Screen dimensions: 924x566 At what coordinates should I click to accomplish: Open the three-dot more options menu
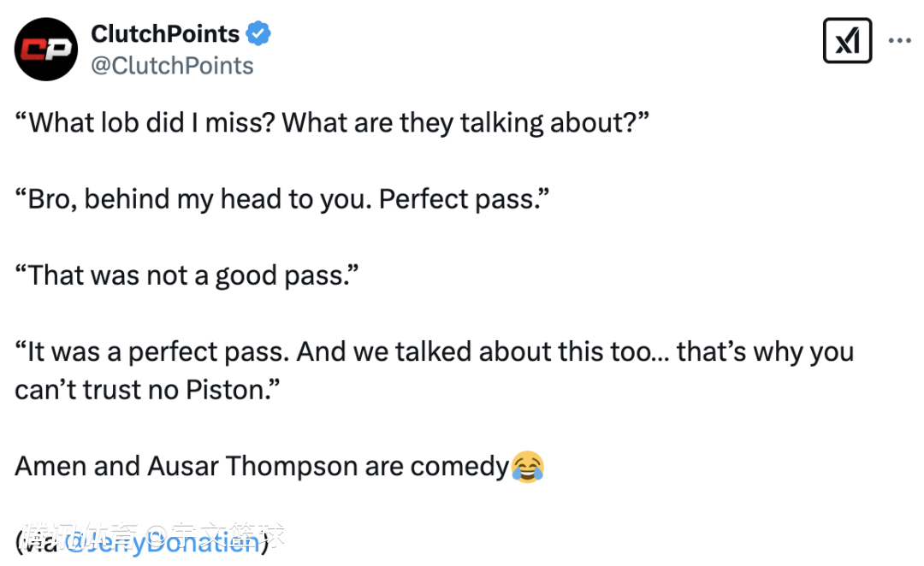pos(899,41)
